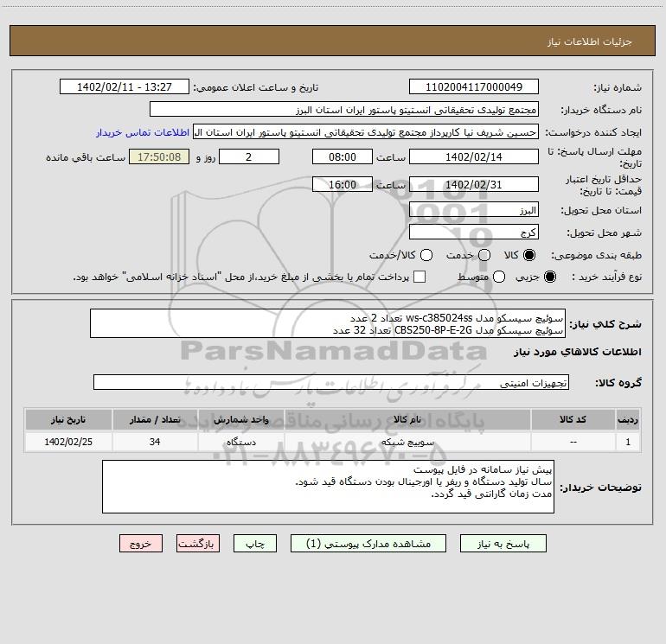The height and width of the screenshot is (644, 666).
Task: Click مشاهده مدارک پیوستی (1) button
Action: click(x=368, y=544)
